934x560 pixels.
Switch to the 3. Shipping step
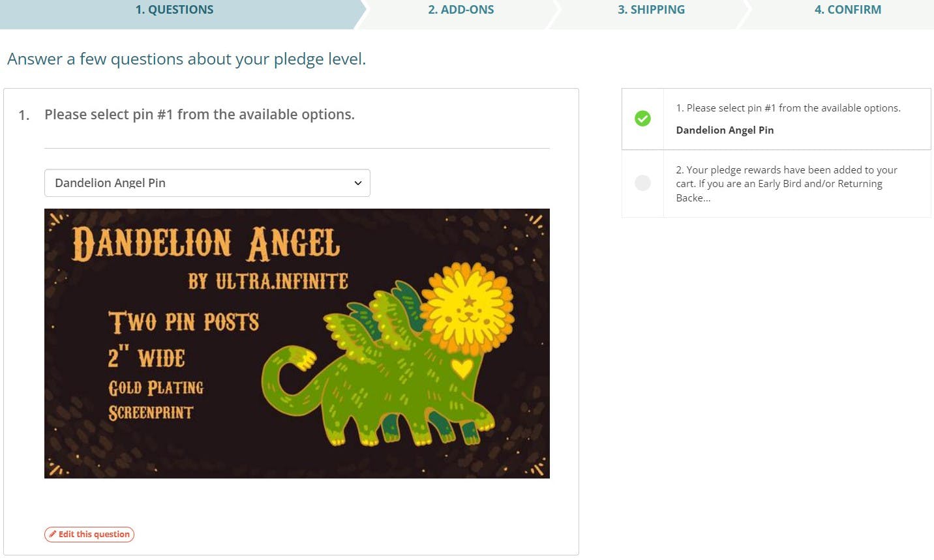[651, 10]
